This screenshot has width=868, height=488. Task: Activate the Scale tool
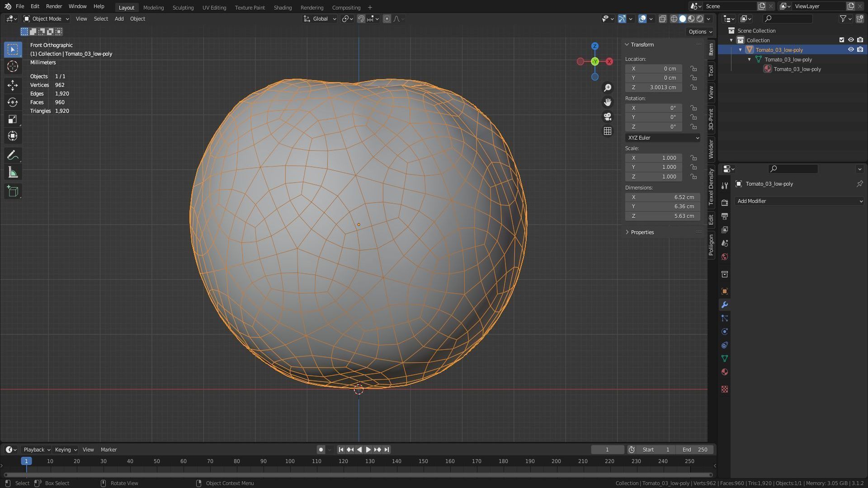[x=13, y=119]
